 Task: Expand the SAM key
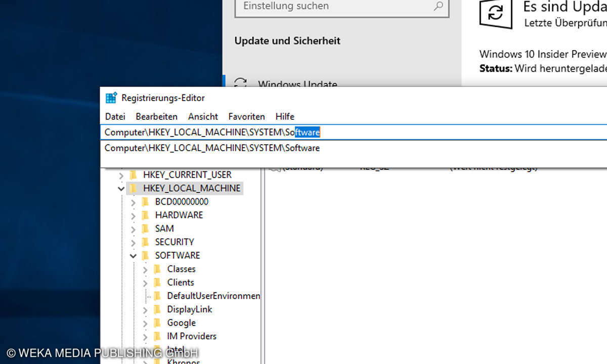(133, 229)
